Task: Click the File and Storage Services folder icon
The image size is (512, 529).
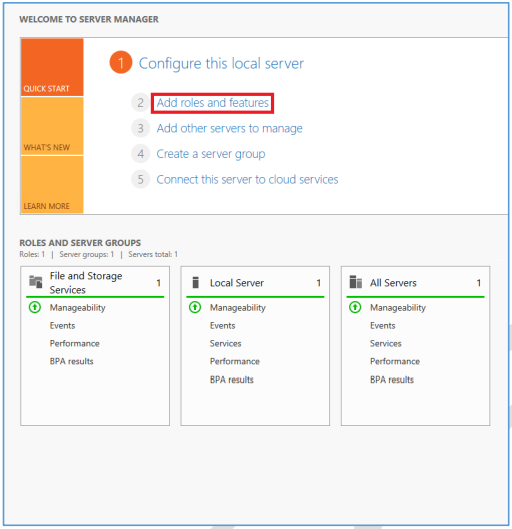Action: 36,282
